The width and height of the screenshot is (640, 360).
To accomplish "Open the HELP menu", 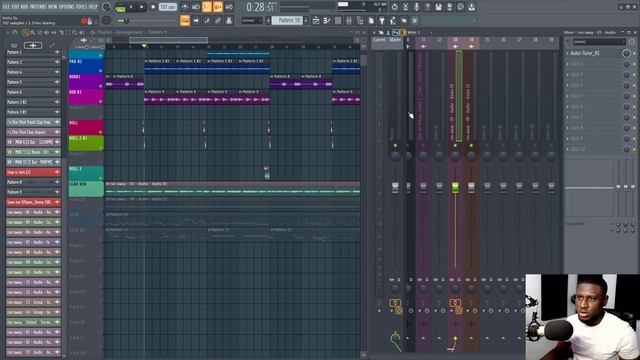I will tap(93, 7).
